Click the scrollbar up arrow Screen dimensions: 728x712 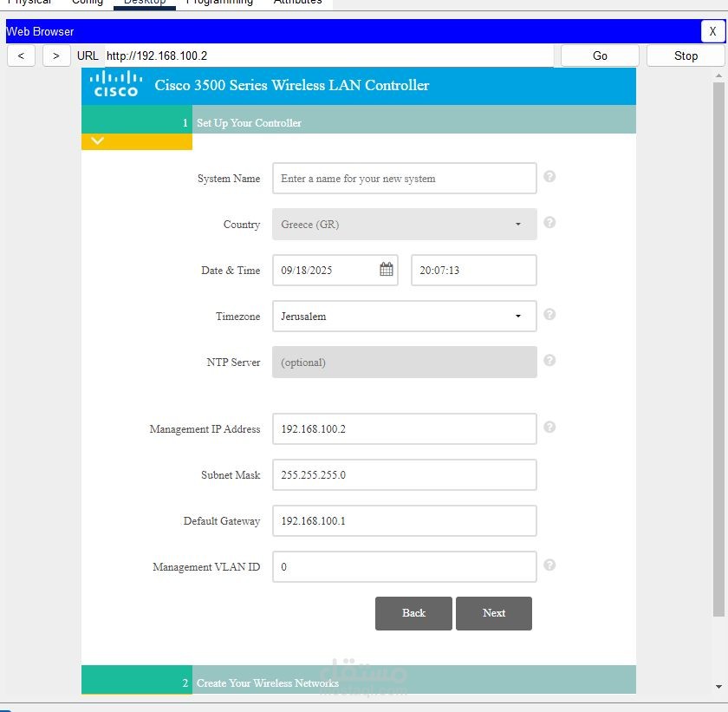(x=718, y=75)
